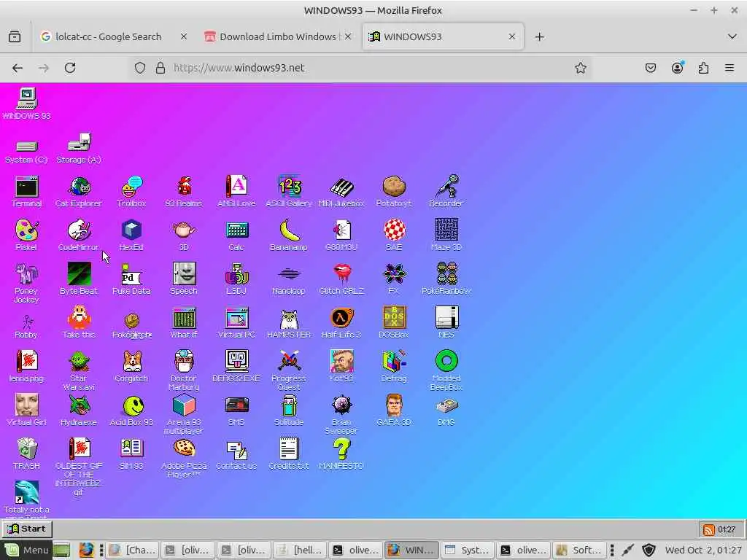Open System (C:) drive icon
Viewport: 747px width, 560px height.
26,152
